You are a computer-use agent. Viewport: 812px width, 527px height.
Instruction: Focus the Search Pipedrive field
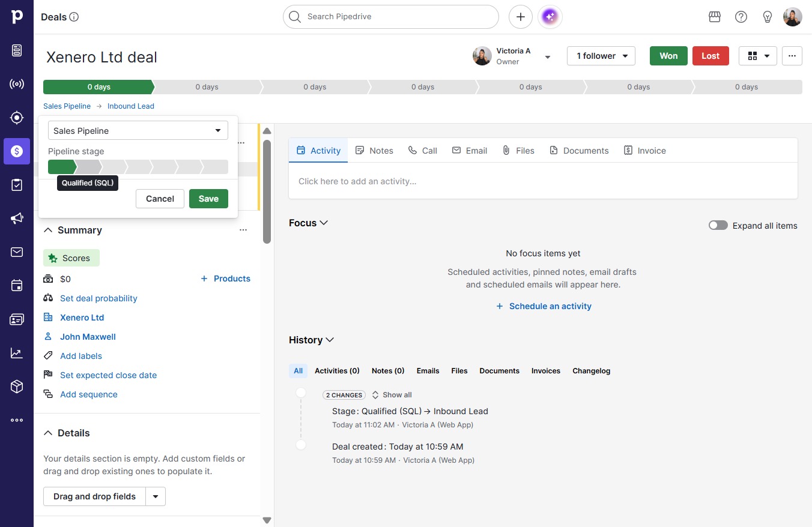point(391,17)
